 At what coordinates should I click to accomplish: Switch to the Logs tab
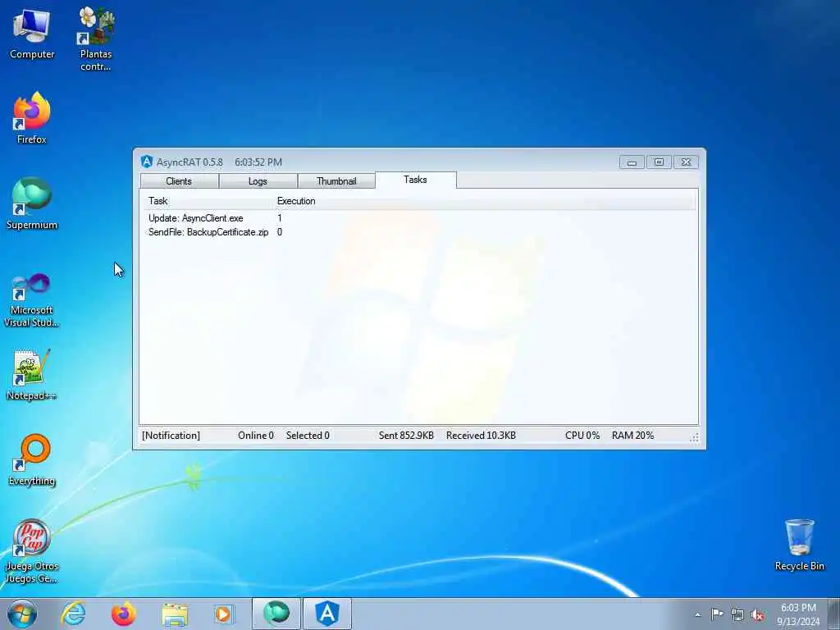click(258, 181)
